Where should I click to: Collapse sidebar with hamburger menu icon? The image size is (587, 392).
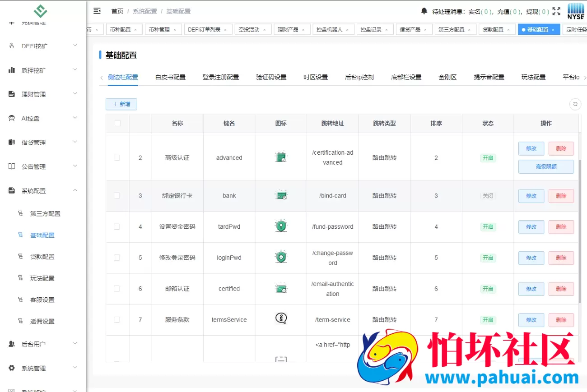click(x=97, y=11)
